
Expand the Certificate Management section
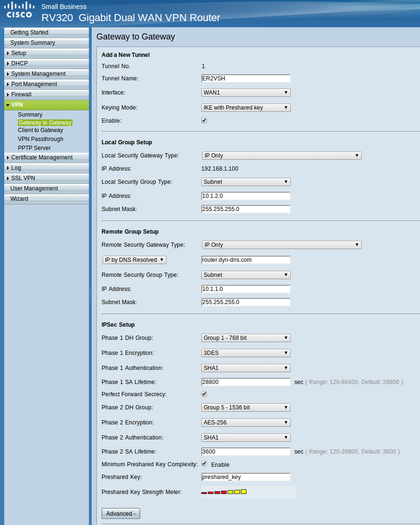click(x=47, y=157)
